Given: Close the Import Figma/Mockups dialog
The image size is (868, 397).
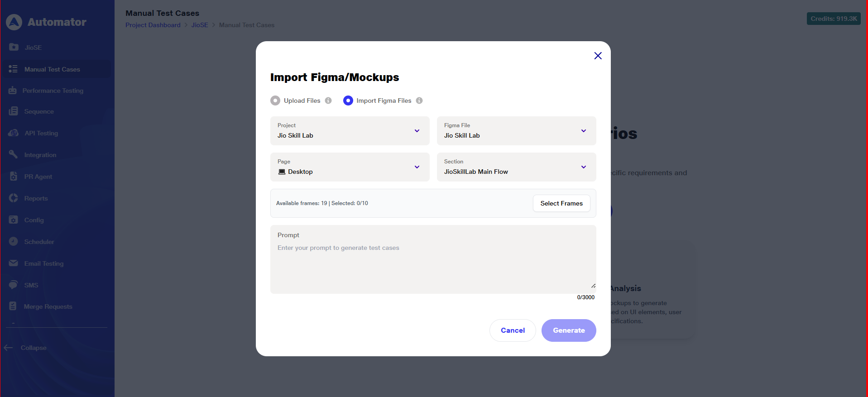Looking at the screenshot, I should tap(598, 56).
